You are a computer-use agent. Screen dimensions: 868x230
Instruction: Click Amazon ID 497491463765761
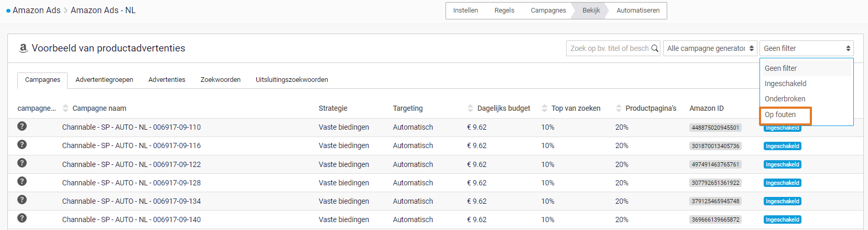point(715,164)
